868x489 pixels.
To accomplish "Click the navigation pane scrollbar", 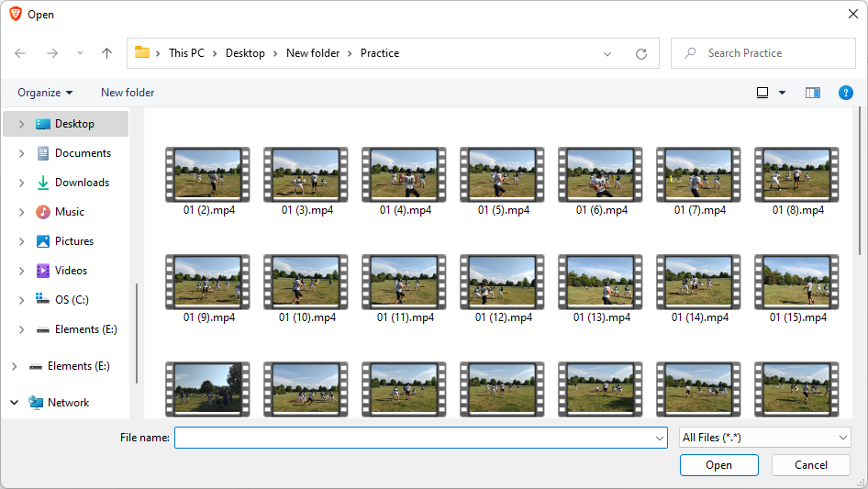I will click(x=136, y=333).
